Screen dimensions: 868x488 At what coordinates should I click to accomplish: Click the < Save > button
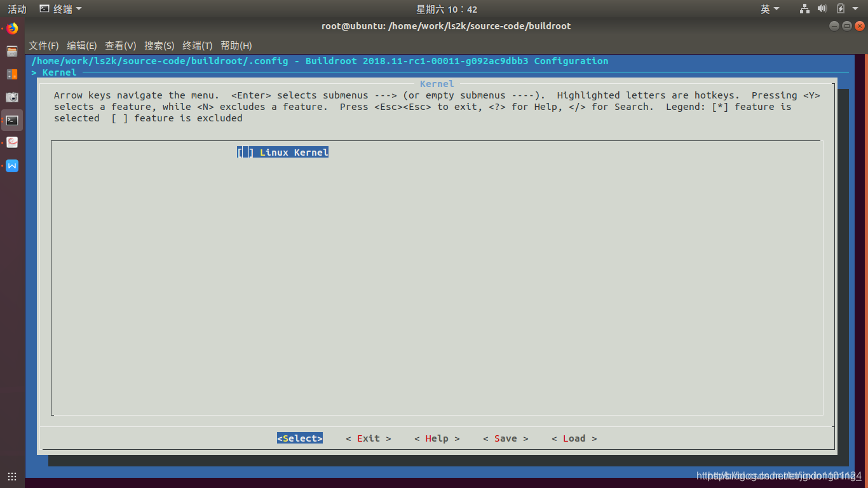[506, 438]
